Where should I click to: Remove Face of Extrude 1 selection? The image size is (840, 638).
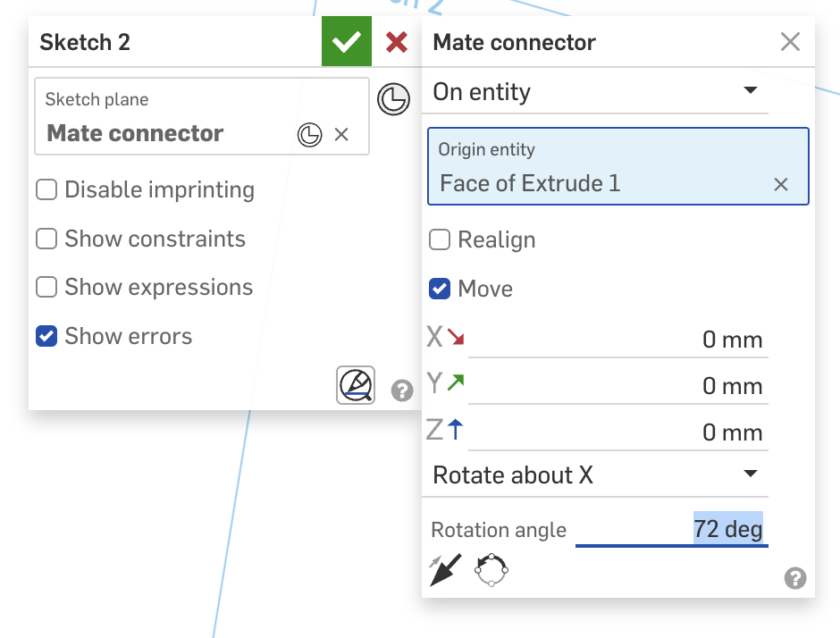click(x=781, y=184)
